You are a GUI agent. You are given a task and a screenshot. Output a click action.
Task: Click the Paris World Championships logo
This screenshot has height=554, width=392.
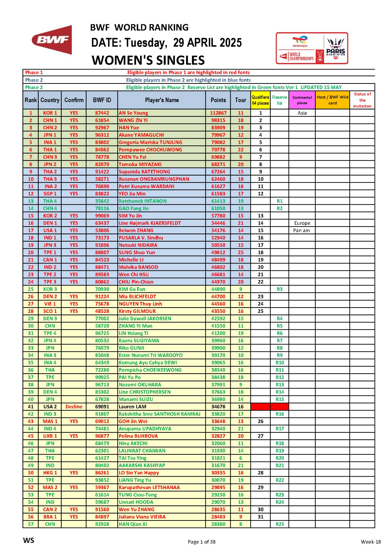312,48
